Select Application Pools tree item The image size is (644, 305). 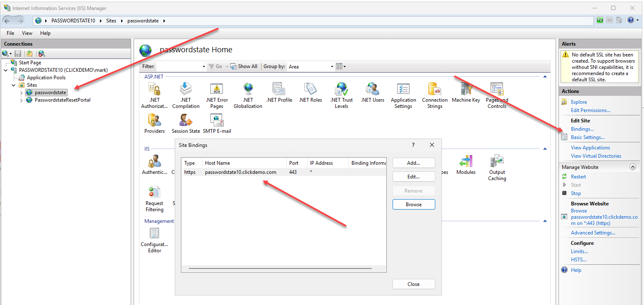pos(46,78)
